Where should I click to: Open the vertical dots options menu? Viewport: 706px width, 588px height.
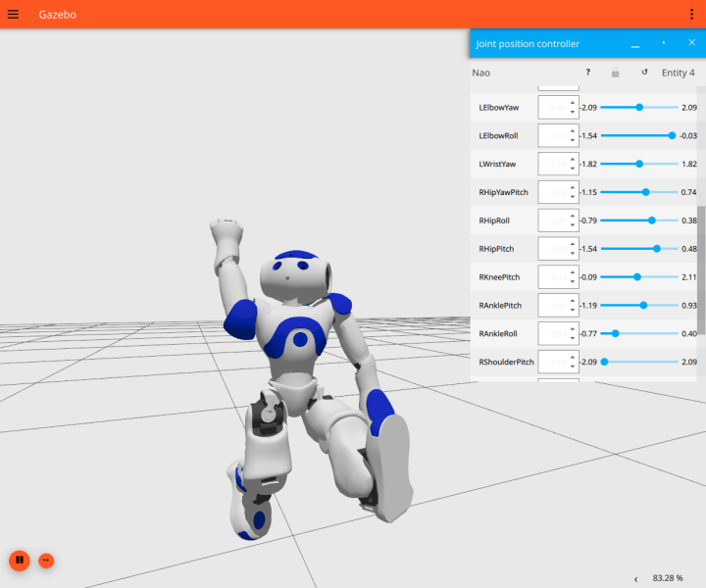[691, 15]
